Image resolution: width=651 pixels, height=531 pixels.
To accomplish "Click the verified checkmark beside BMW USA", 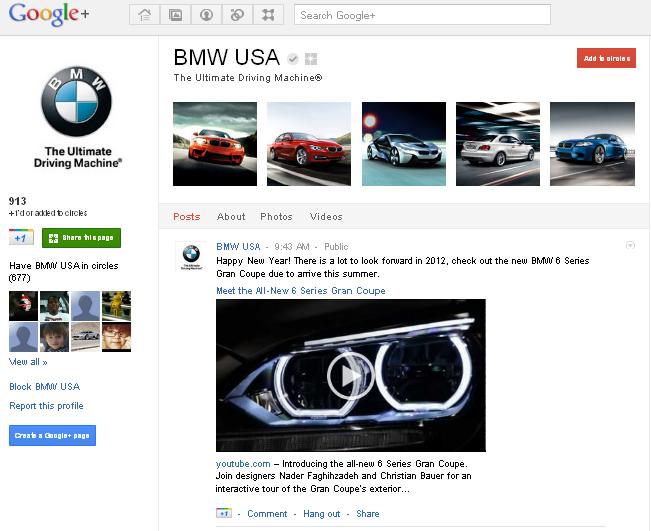I will pos(293,58).
